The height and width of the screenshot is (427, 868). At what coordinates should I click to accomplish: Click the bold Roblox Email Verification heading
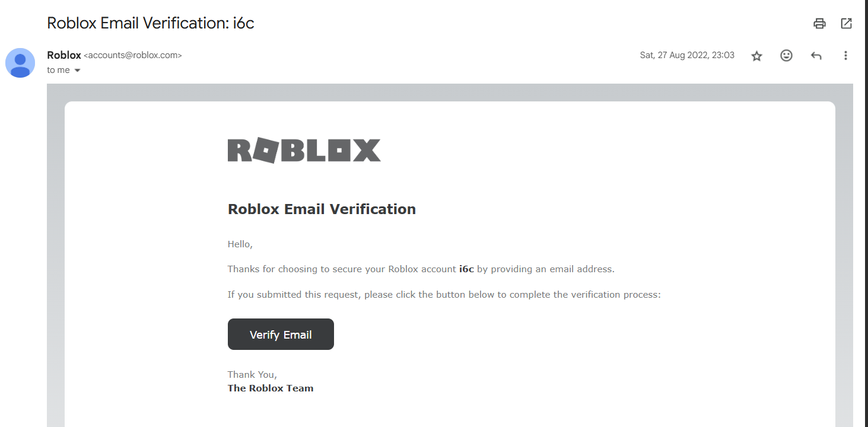(322, 209)
